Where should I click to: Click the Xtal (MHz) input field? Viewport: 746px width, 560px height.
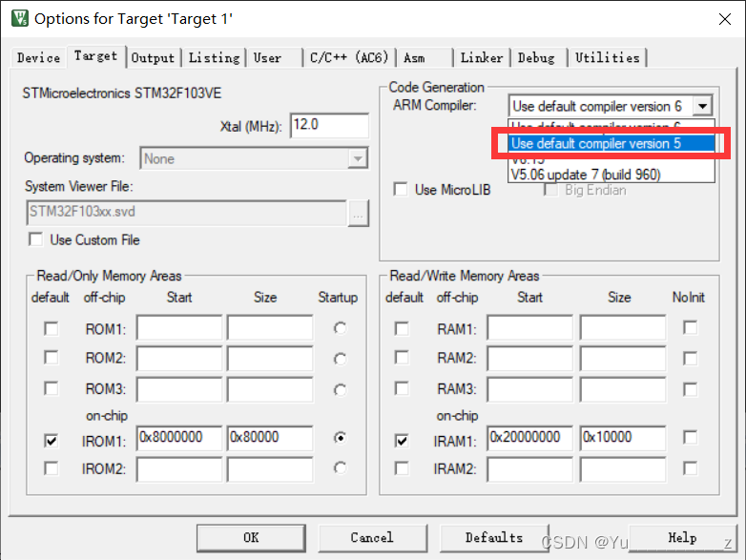pos(329,126)
